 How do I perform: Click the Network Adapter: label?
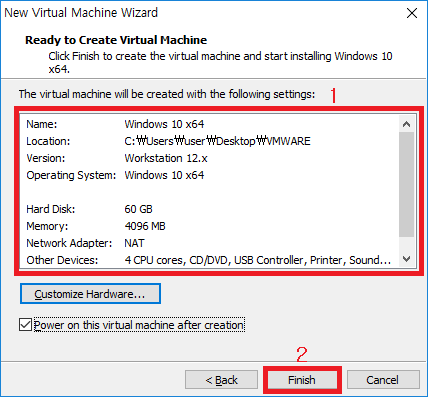tap(69, 243)
